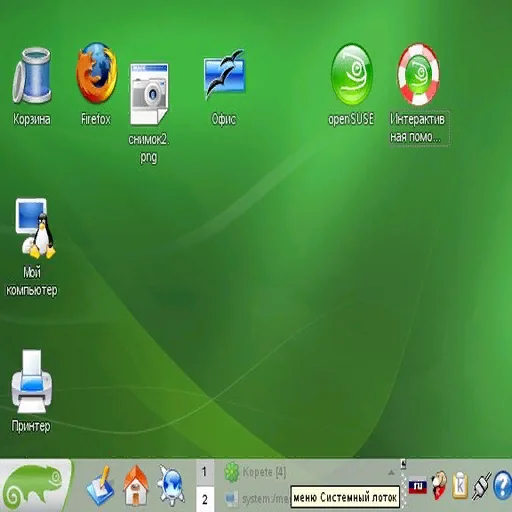Select the снимок2.png file icon
Viewport: 512px width, 512px height.
149,94
